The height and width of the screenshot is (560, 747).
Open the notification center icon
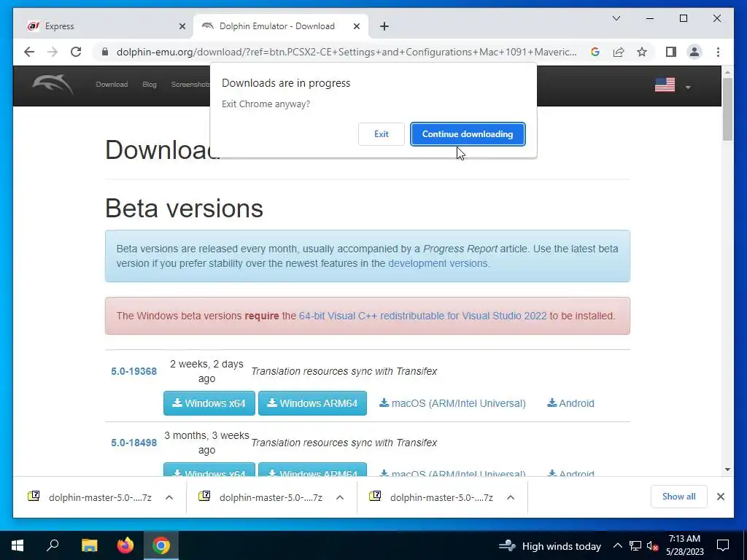tap(723, 545)
